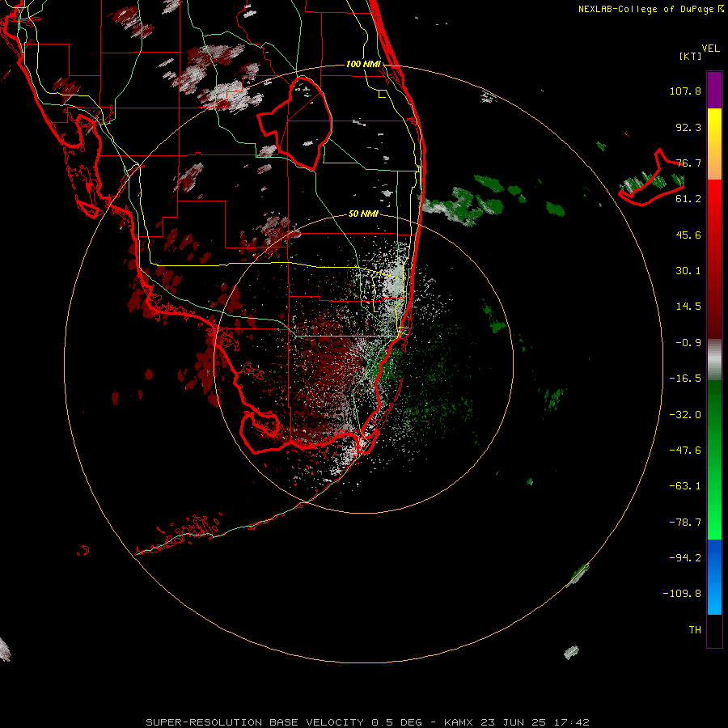Select the 107.8 velocity scale value
Image resolution: width=728 pixels, height=728 pixels.
coord(685,91)
